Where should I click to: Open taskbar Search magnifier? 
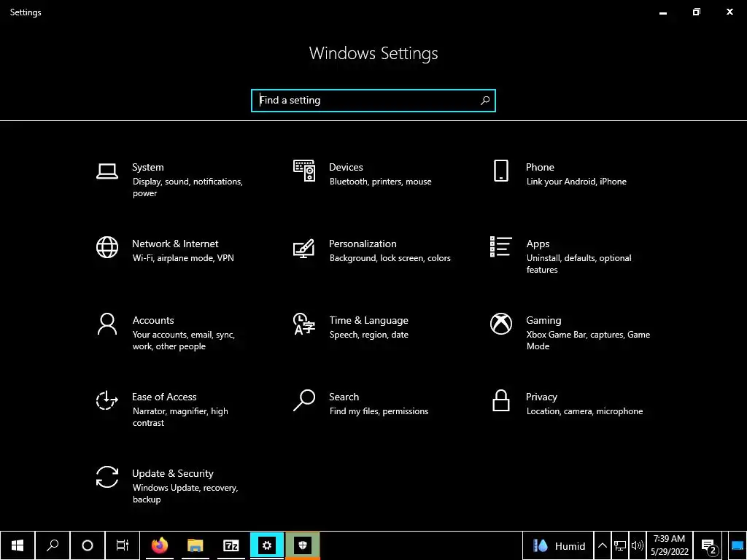(x=53, y=545)
